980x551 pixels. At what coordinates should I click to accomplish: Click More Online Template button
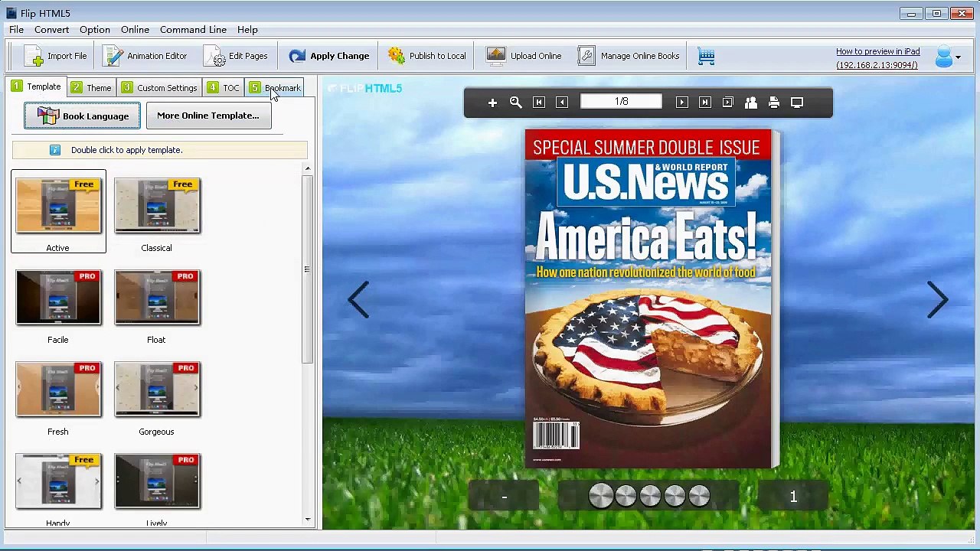(208, 116)
